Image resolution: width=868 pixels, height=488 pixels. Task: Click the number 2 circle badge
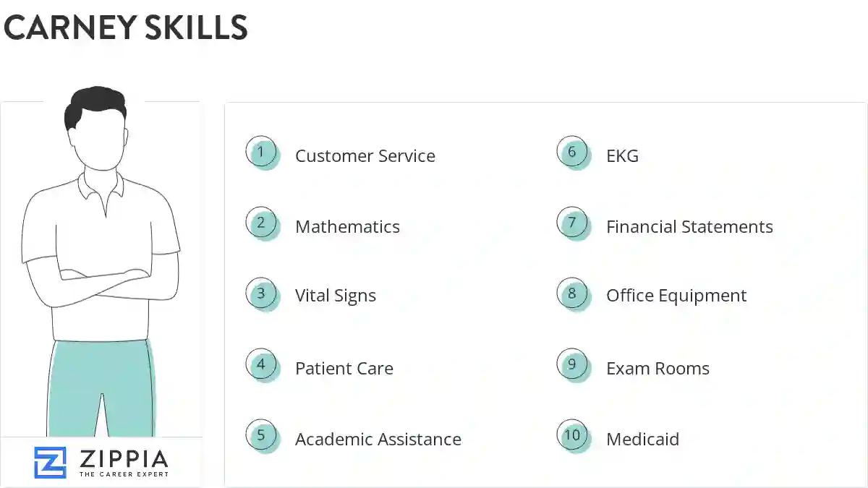(x=261, y=223)
